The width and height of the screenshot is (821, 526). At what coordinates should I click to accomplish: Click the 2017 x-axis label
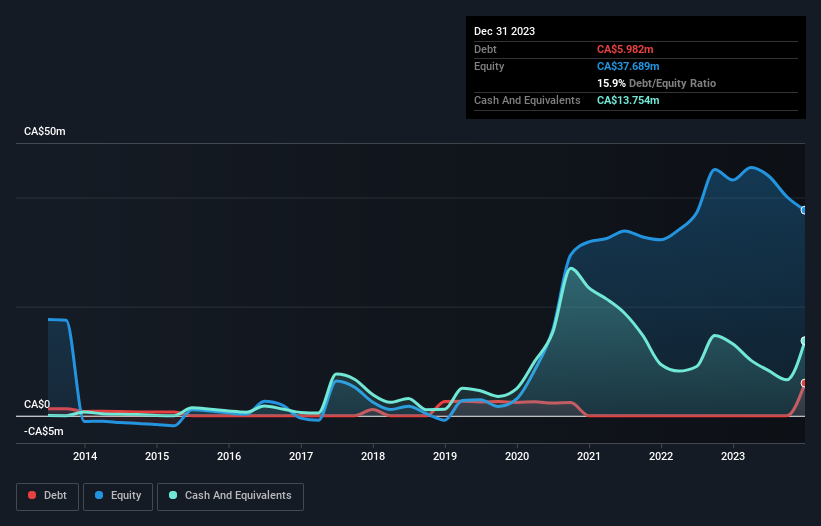301,456
